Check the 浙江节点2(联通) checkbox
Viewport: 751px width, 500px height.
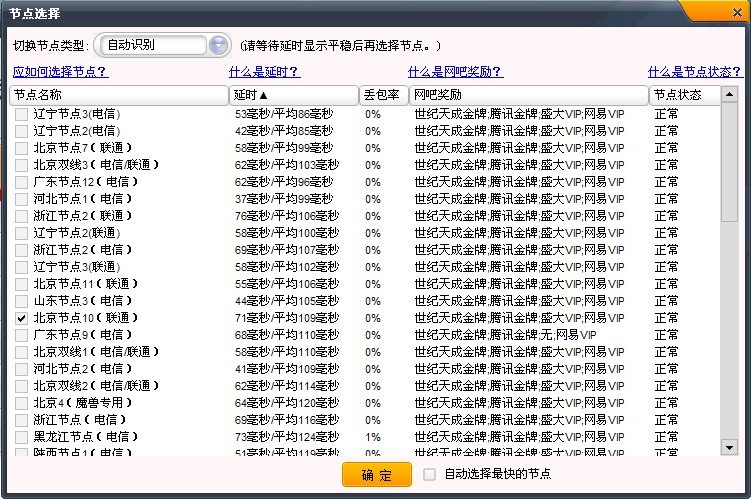click(21, 216)
